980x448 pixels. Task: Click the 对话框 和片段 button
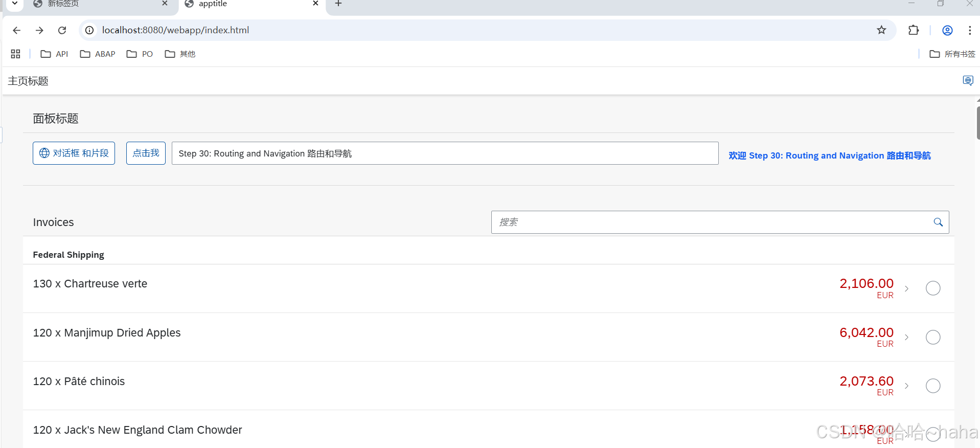[74, 153]
